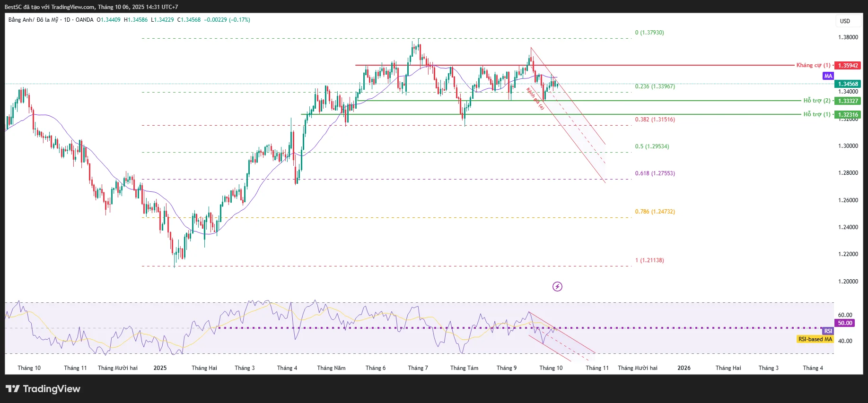Screen dimensions: 868x403
Task: Click the red 1.35942 resistance price tag
Action: coord(848,66)
